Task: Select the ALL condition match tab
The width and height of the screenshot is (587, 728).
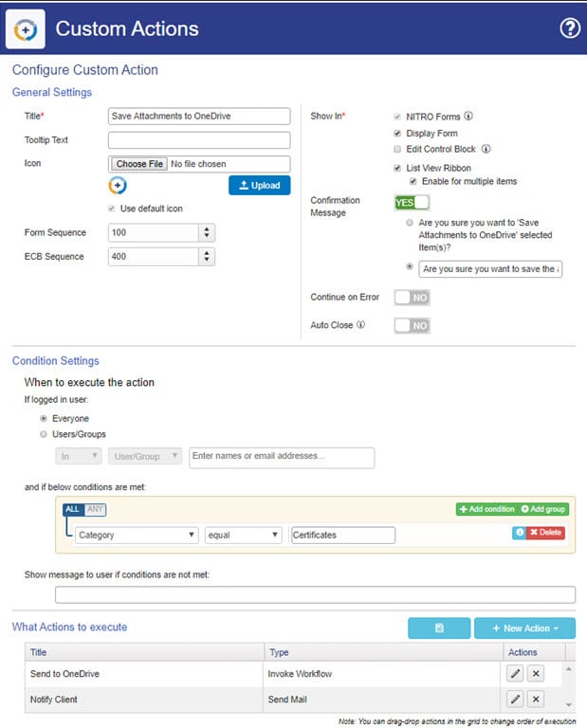Action: tap(72, 509)
